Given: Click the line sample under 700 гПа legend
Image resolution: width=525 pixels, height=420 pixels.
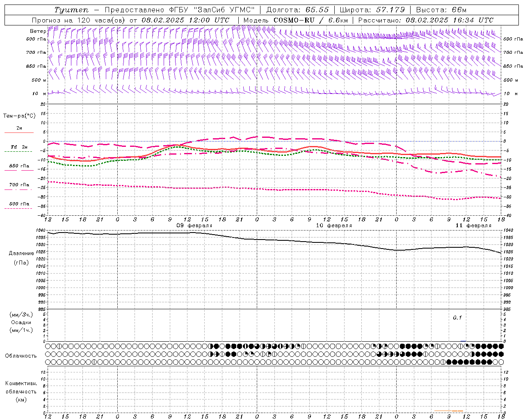Looking at the screenshot, I should pyautogui.click(x=18, y=189).
